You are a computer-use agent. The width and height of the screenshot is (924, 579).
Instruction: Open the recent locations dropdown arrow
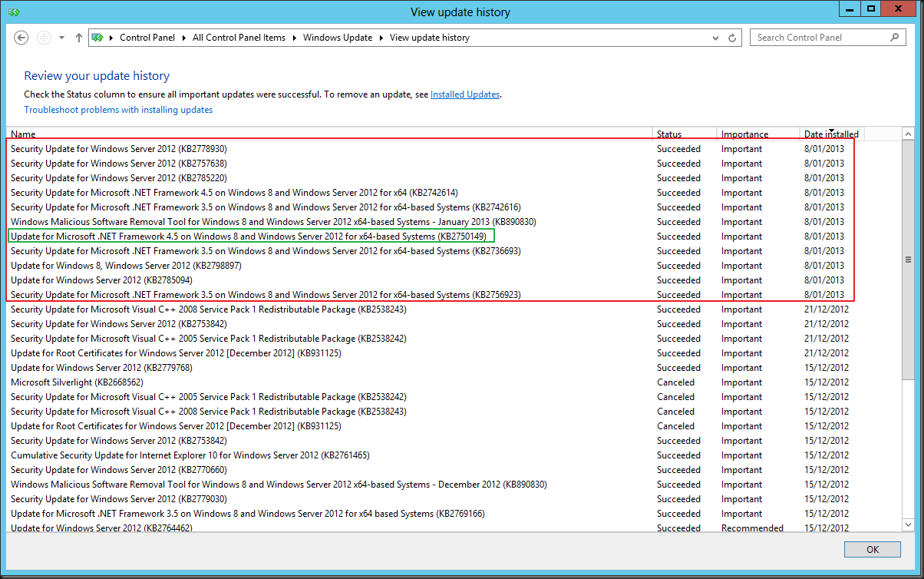(62, 38)
